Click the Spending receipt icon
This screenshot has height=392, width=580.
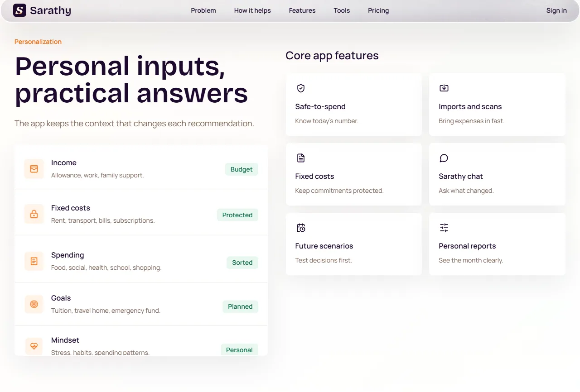pos(34,261)
